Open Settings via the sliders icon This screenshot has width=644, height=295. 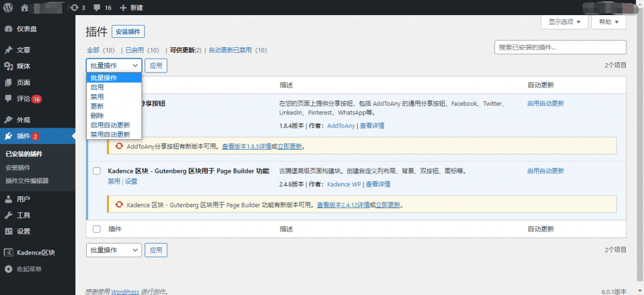[x=8, y=231]
